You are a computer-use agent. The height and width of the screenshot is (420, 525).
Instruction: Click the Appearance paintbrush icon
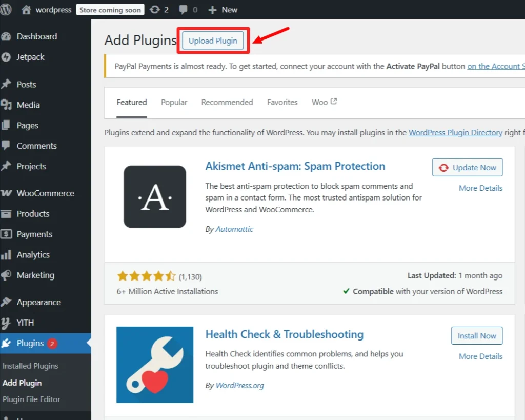click(6, 302)
